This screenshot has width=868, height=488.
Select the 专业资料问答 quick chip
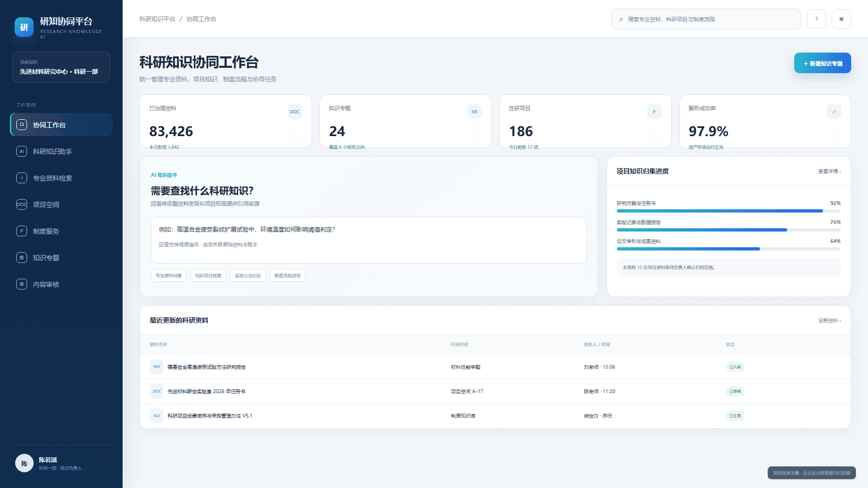pos(169,275)
